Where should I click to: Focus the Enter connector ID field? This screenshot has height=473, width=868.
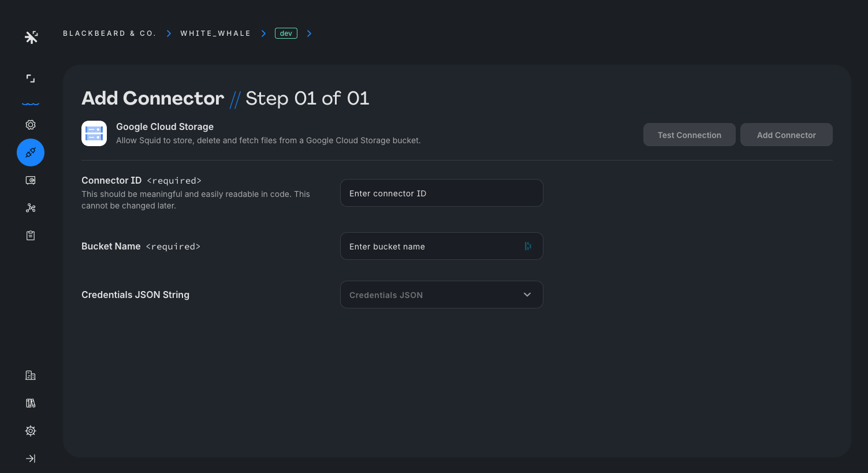(x=442, y=193)
